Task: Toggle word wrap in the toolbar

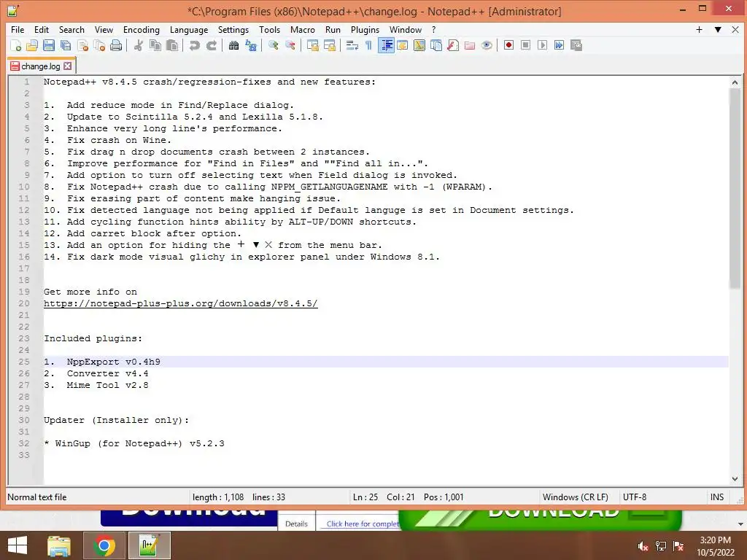Action: pyautogui.click(x=352, y=45)
